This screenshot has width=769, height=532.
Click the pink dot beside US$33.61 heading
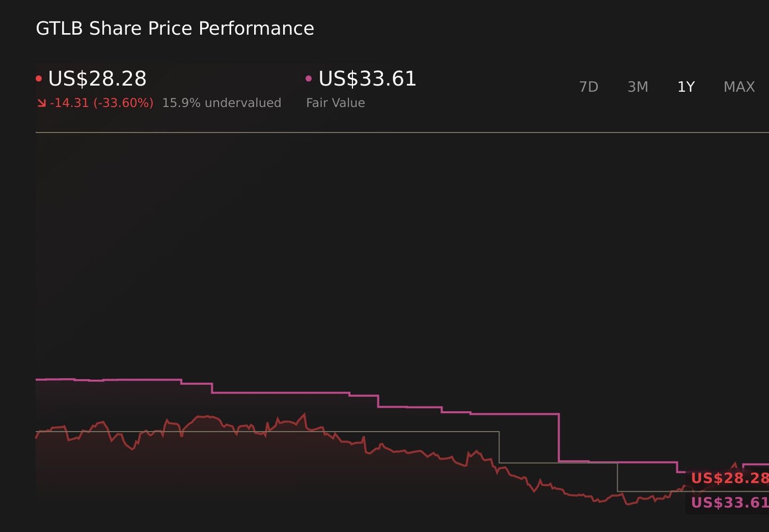pos(309,79)
